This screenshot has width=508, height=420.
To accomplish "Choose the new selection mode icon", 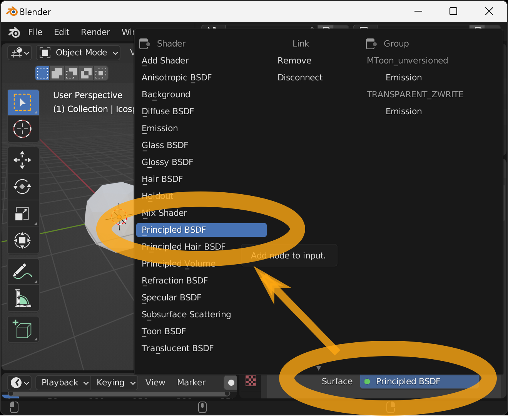I will pyautogui.click(x=42, y=73).
